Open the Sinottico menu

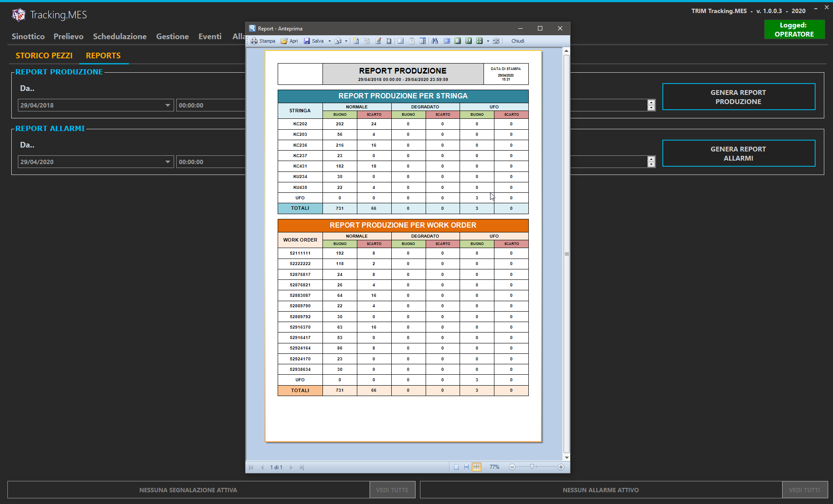28,37
